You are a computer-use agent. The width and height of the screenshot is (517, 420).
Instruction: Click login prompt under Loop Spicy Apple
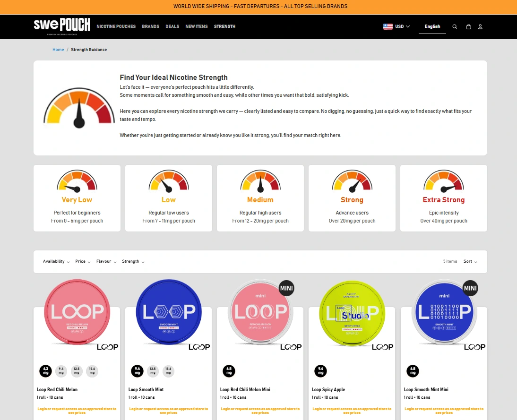coord(352,411)
